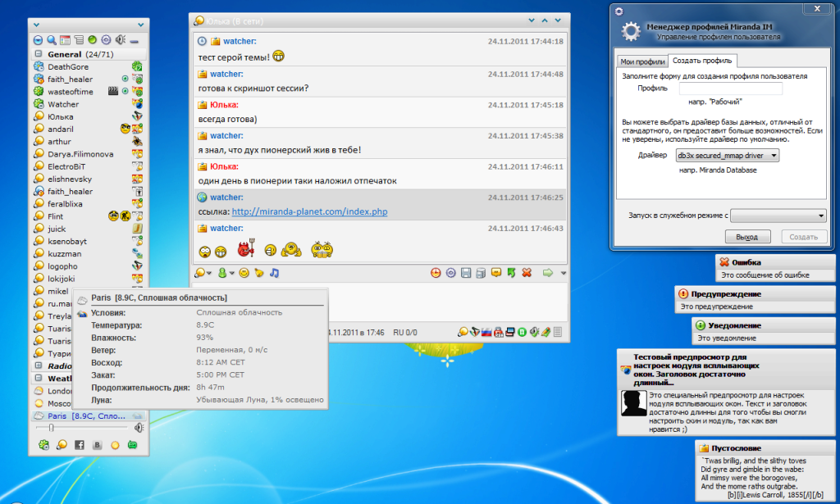This screenshot has width=840, height=504.
Task: Click the floppy disk save icon in chat
Action: tap(466, 273)
